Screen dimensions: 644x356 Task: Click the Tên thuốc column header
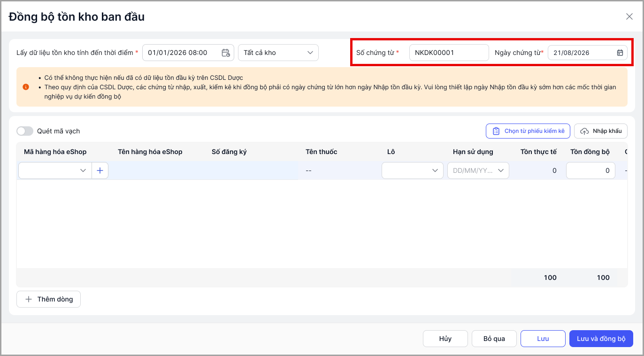pos(322,152)
